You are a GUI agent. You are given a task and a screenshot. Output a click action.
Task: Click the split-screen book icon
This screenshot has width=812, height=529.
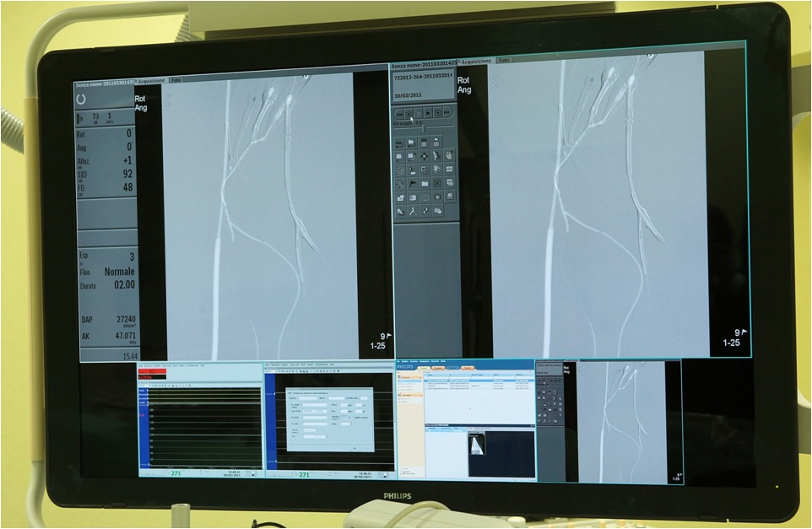click(x=412, y=197)
